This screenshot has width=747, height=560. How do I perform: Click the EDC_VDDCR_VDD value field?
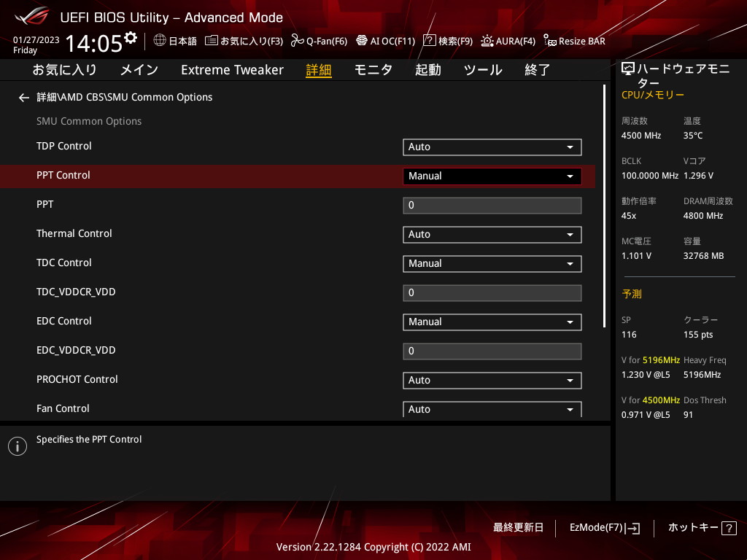click(x=492, y=351)
